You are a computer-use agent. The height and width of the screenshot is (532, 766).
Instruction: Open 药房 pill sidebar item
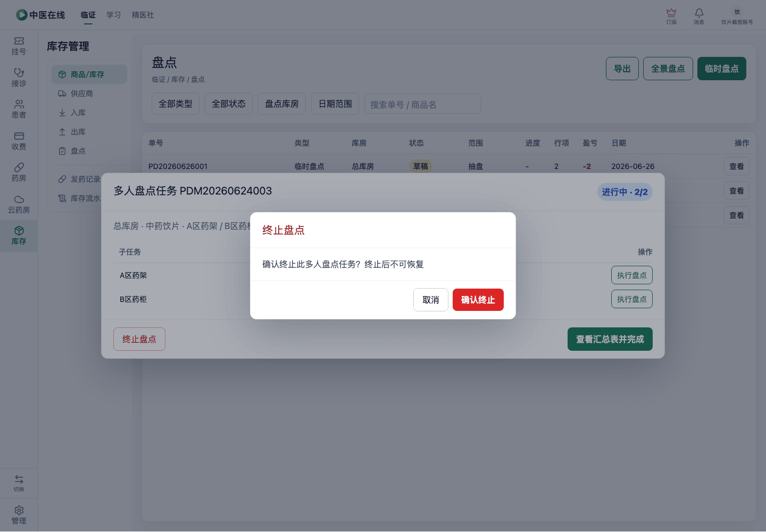tap(19, 173)
